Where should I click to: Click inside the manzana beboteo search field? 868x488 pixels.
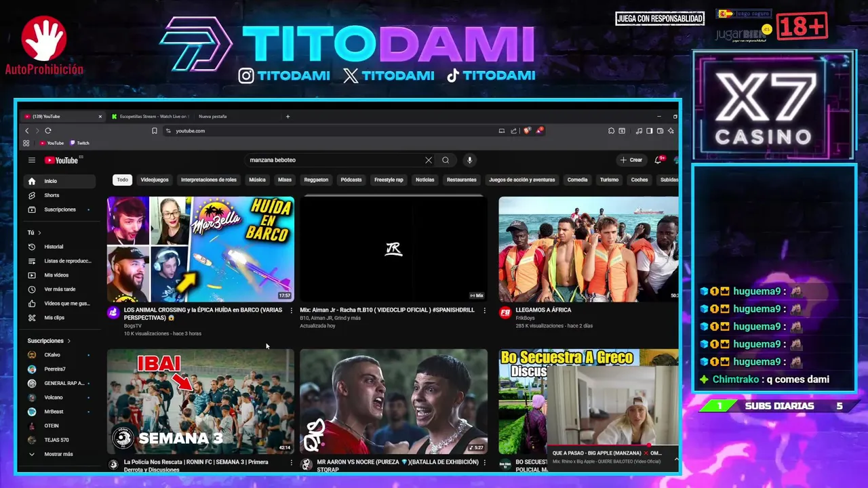[335, 160]
